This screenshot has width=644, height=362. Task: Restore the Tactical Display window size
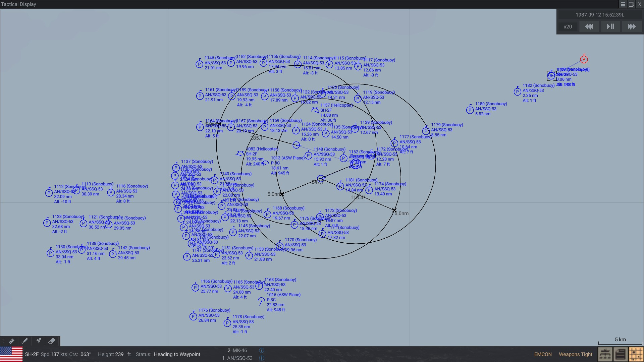coord(631,4)
